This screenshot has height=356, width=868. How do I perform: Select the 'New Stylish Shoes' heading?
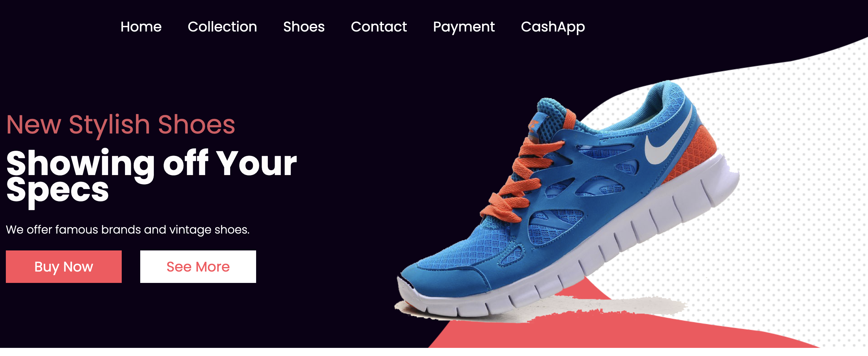tap(121, 125)
